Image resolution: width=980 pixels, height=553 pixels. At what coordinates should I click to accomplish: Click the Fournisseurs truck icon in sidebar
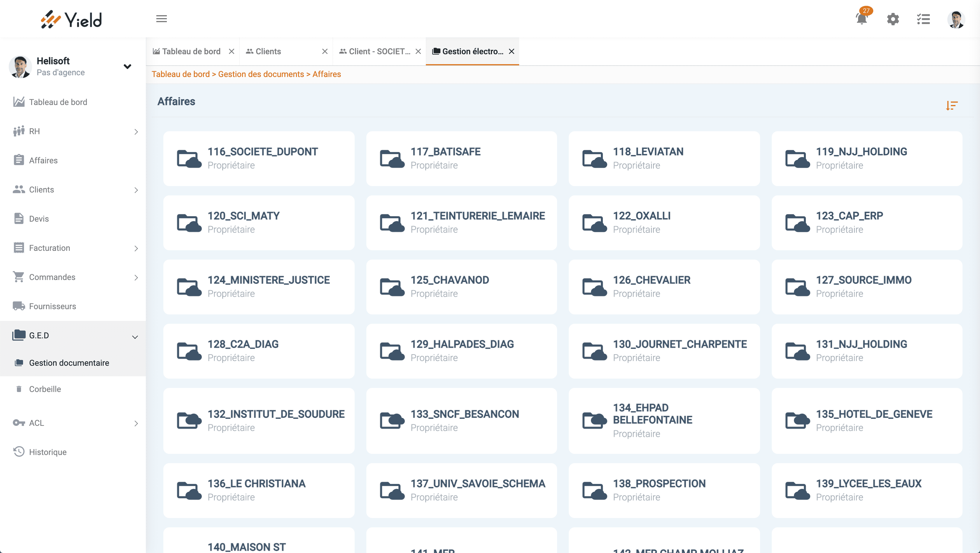pyautogui.click(x=19, y=306)
